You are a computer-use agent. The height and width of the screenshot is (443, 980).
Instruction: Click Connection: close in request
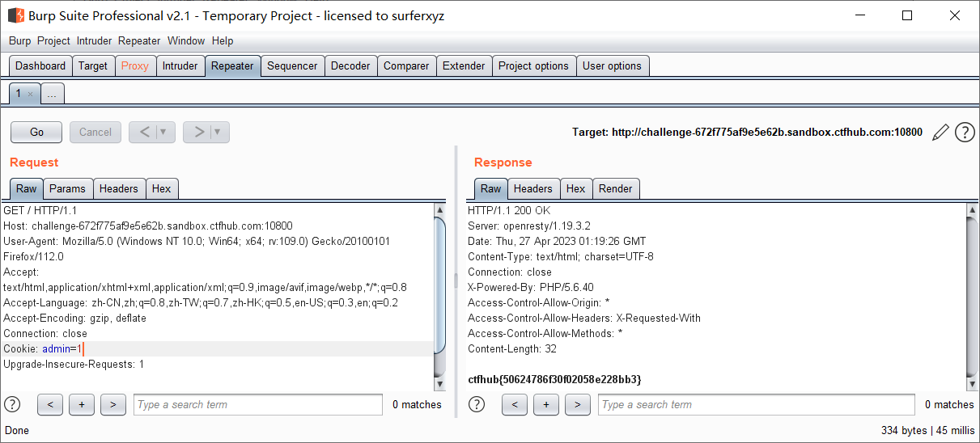coord(45,333)
